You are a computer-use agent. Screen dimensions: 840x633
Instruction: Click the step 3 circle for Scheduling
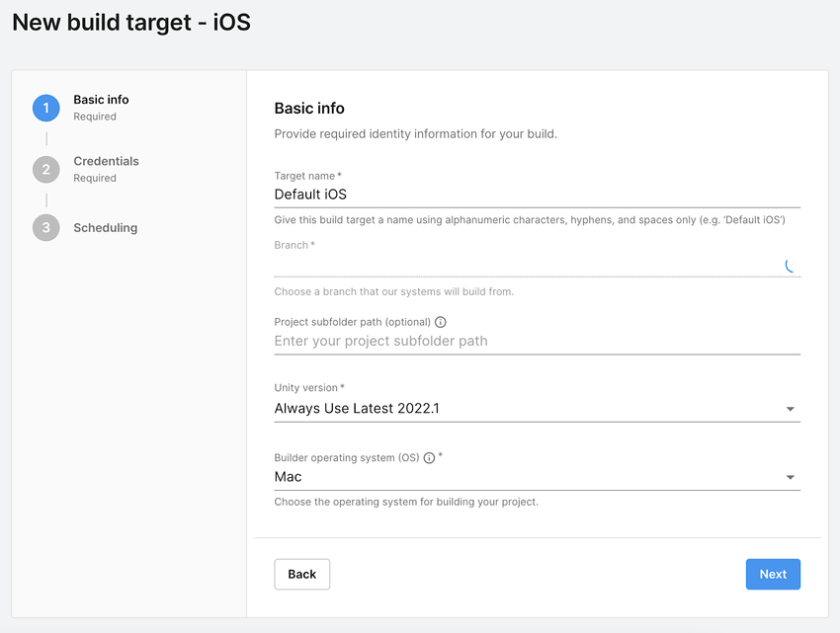click(x=45, y=228)
